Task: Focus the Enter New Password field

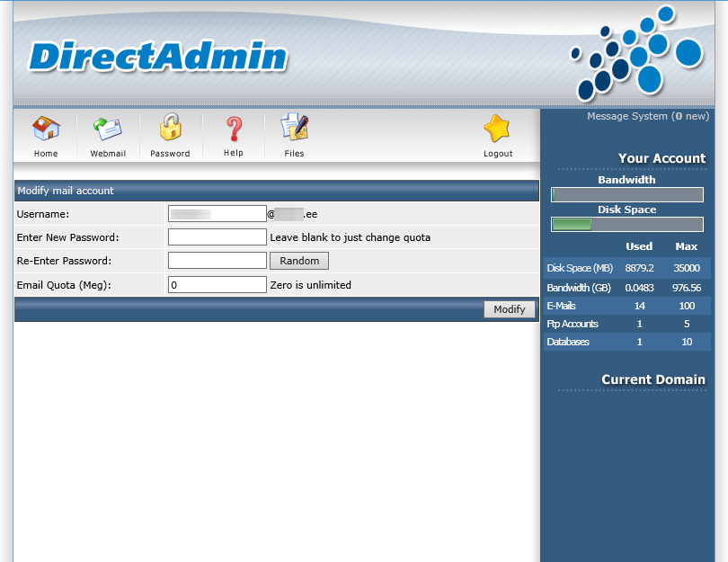Action: [x=218, y=236]
